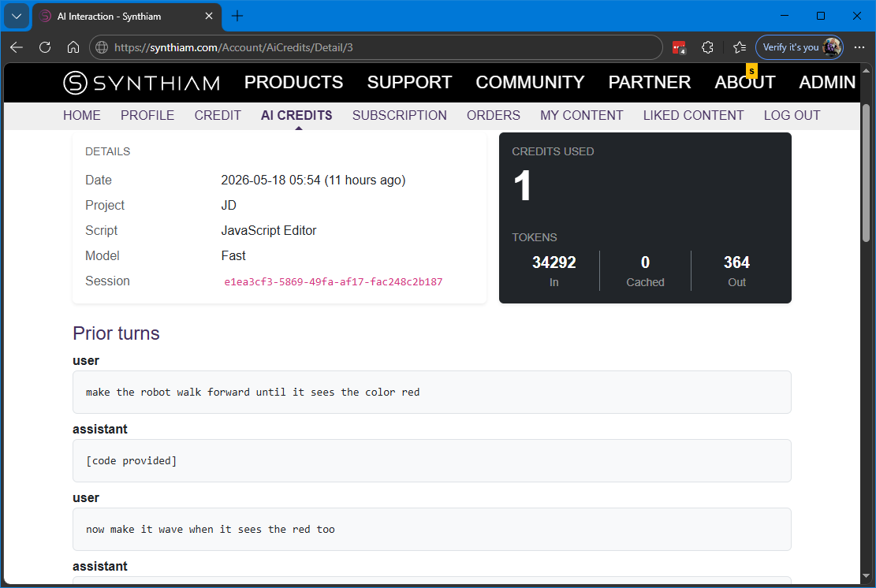This screenshot has width=876, height=588.
Task: Click the scrollbar up arrow
Action: pos(866,71)
